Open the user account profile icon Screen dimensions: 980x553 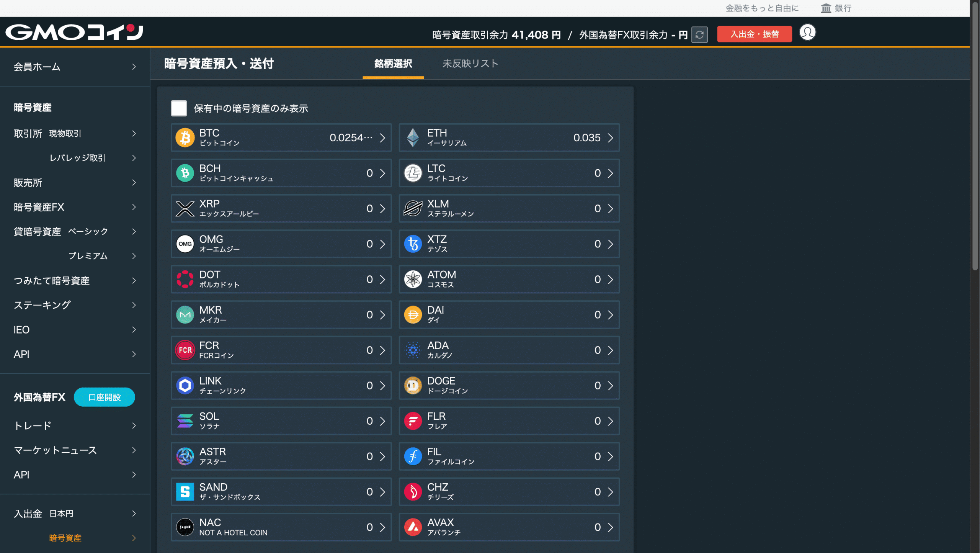pyautogui.click(x=807, y=33)
